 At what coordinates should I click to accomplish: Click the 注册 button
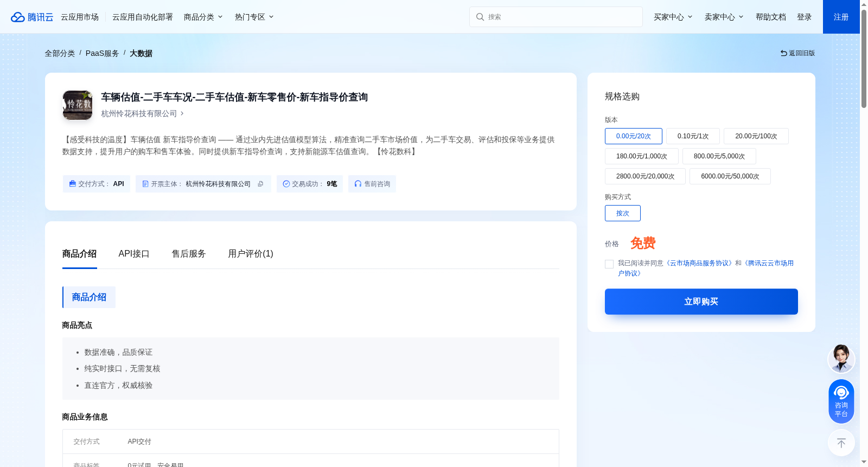[x=841, y=17]
